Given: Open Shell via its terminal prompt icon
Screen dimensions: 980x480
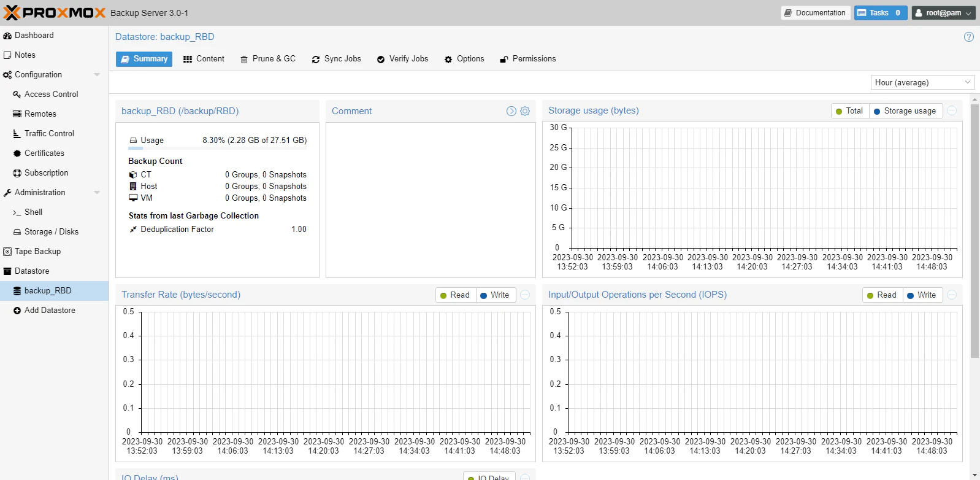Looking at the screenshot, I should click(x=17, y=212).
